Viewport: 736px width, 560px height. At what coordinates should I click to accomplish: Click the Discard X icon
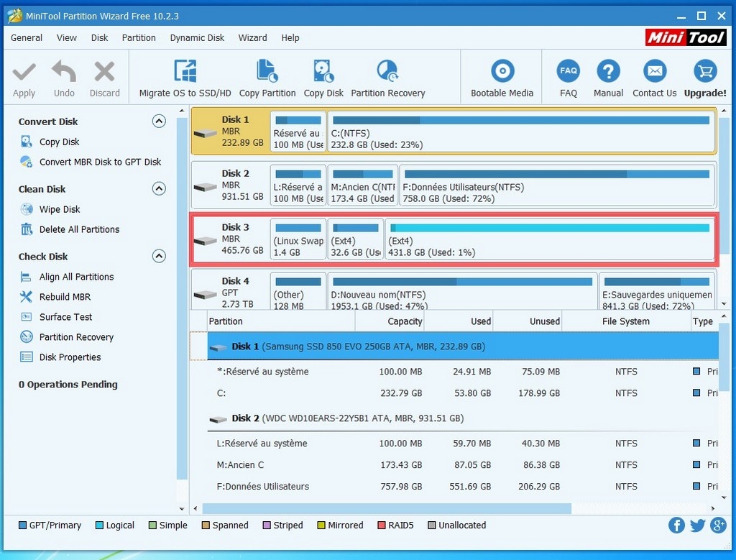click(104, 72)
